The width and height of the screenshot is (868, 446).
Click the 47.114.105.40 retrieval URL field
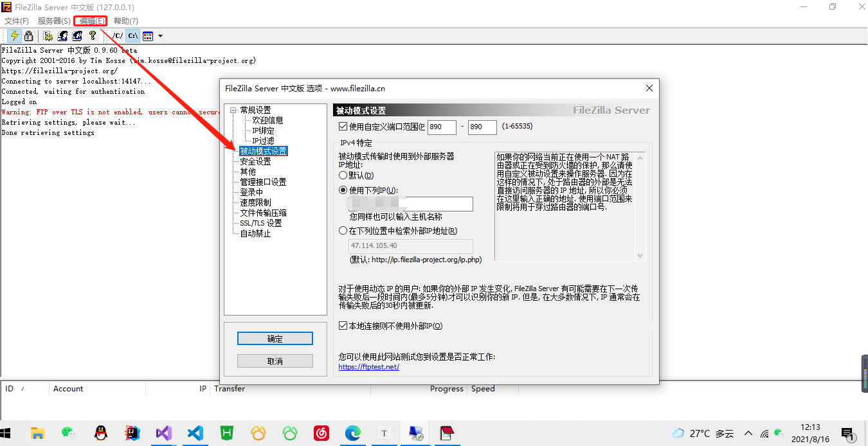tap(411, 246)
